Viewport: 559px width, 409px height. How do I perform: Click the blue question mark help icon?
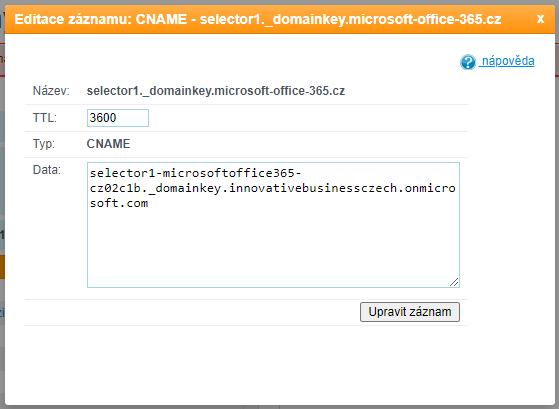pyautogui.click(x=468, y=62)
